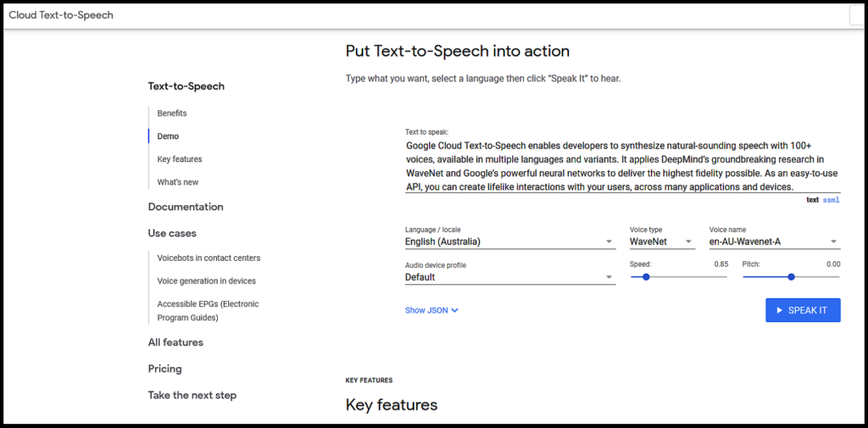Click the Audio device profile dropdown arrow
The height and width of the screenshot is (428, 868).
coord(609,277)
